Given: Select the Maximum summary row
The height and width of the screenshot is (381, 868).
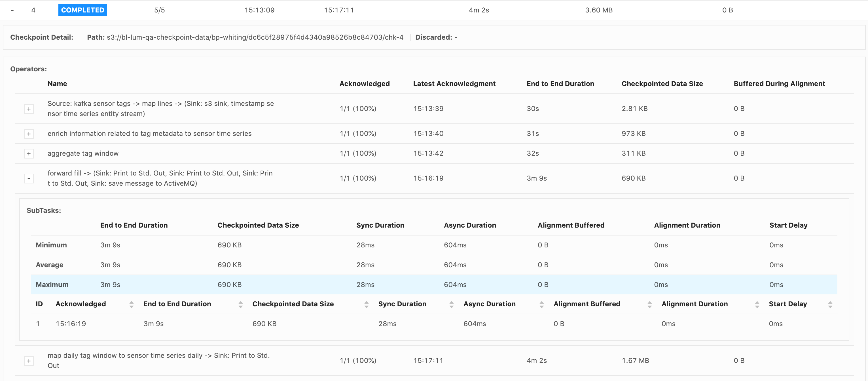Looking at the screenshot, I should [x=52, y=284].
